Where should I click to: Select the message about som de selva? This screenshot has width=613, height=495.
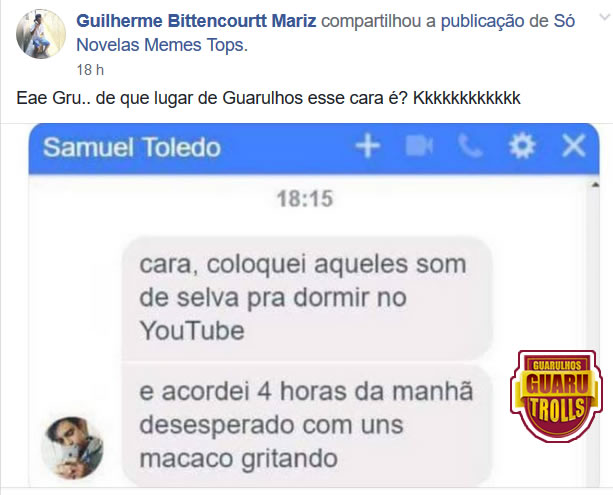[x=307, y=298]
